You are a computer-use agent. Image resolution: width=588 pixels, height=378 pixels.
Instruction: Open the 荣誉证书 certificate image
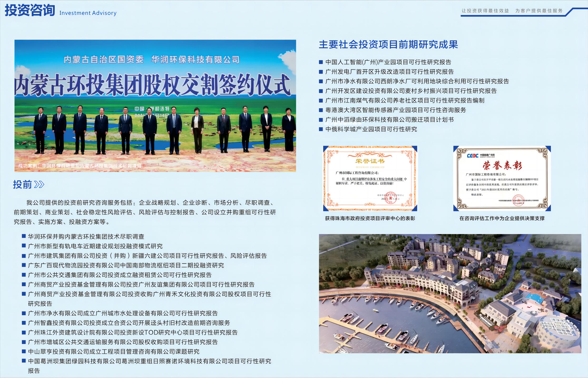point(370,178)
